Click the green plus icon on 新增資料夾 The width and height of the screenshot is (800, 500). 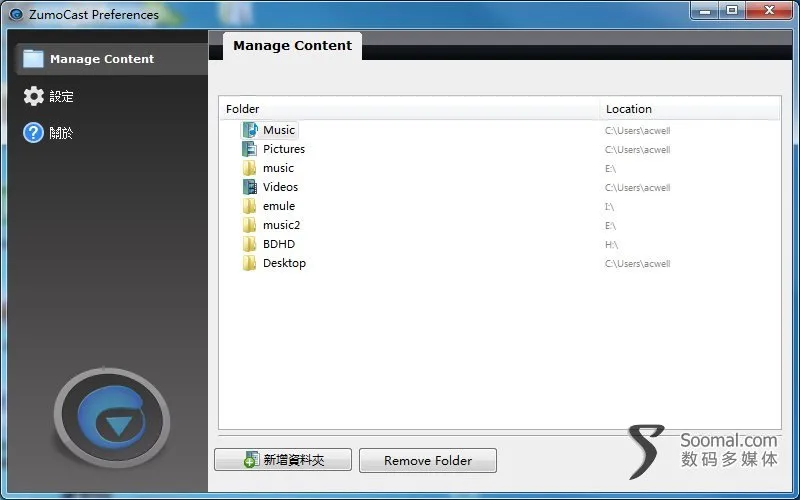[250, 460]
